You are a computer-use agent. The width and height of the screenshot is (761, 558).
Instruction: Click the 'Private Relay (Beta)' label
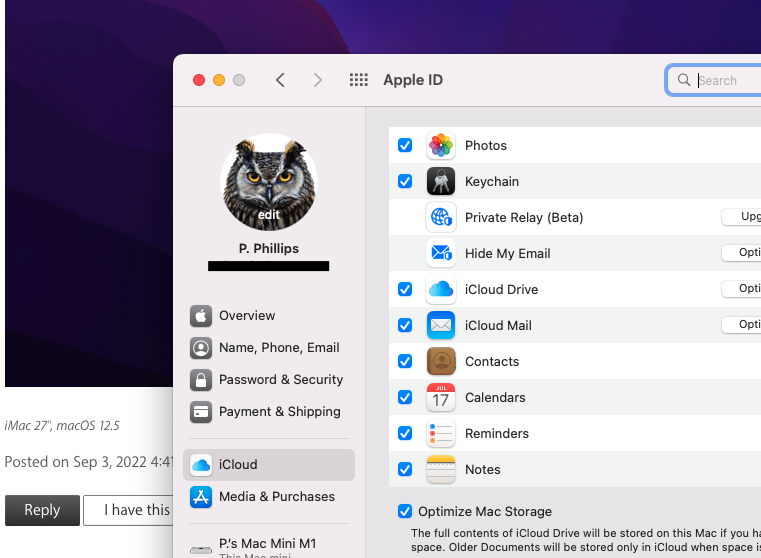point(524,217)
